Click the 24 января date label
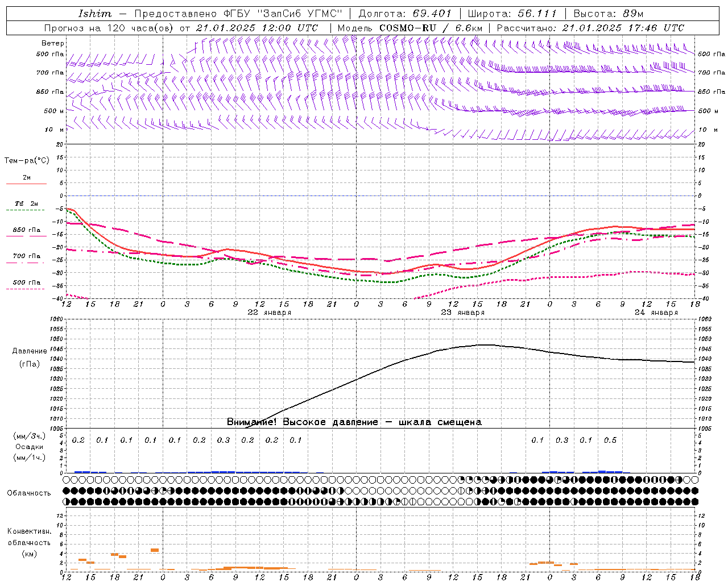 pos(656,313)
